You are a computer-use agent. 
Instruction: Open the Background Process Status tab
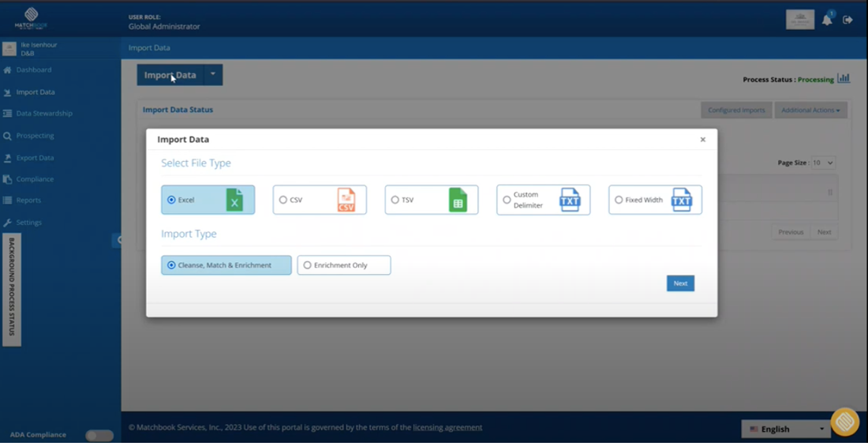[12, 290]
